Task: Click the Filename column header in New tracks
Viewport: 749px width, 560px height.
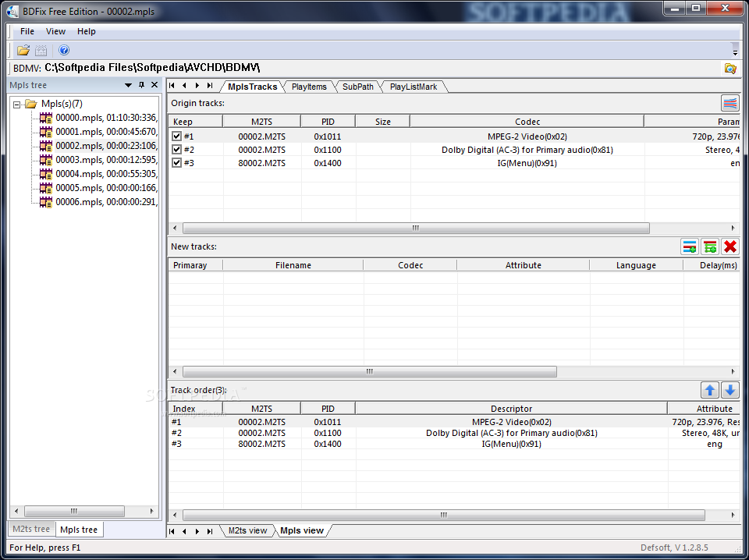Action: 293,265
